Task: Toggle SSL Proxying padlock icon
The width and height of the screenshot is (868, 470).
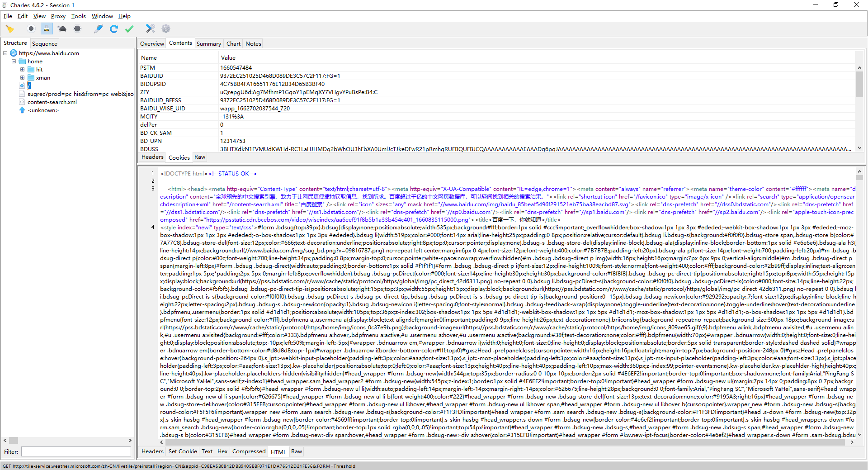Action: pyautogui.click(x=47, y=29)
